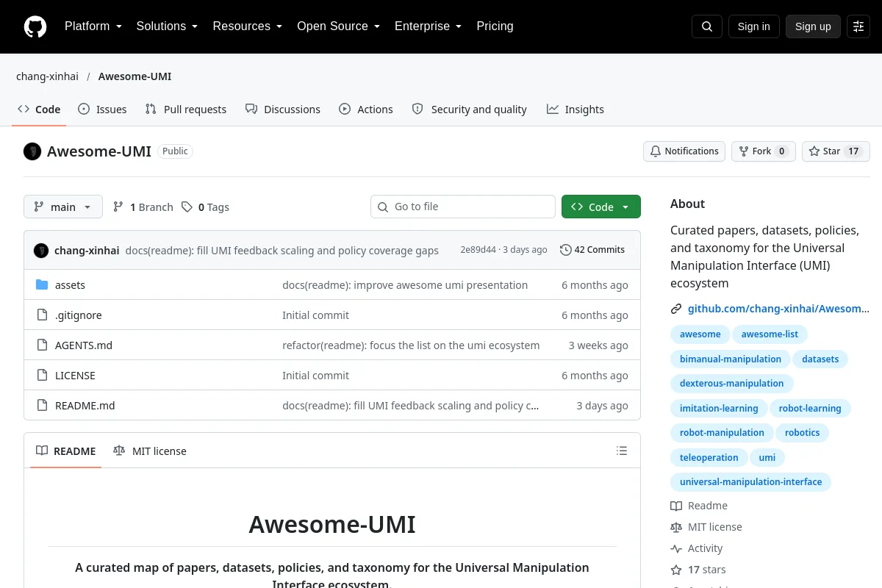Image resolution: width=882 pixels, height=588 pixels.
Task: Expand the Solutions menu
Action: click(x=168, y=26)
